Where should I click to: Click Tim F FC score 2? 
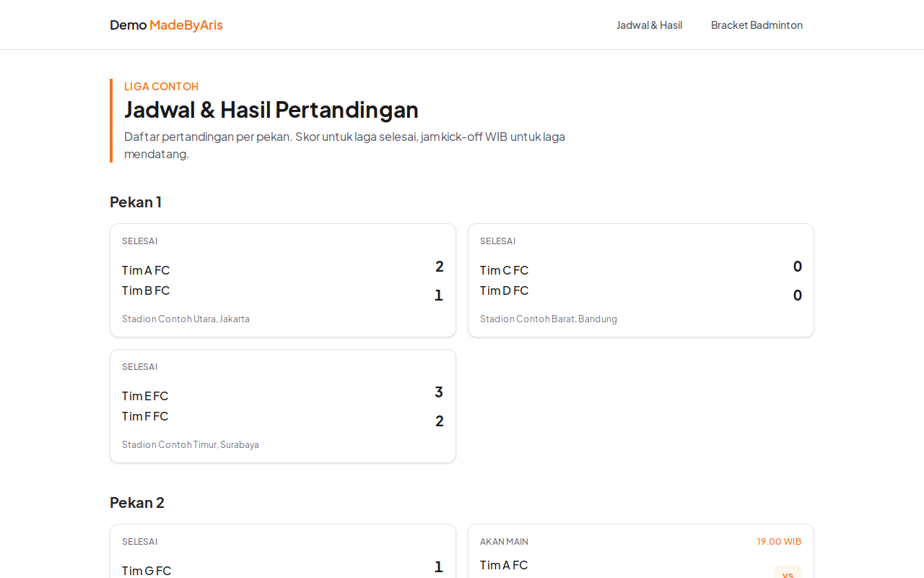click(x=439, y=421)
